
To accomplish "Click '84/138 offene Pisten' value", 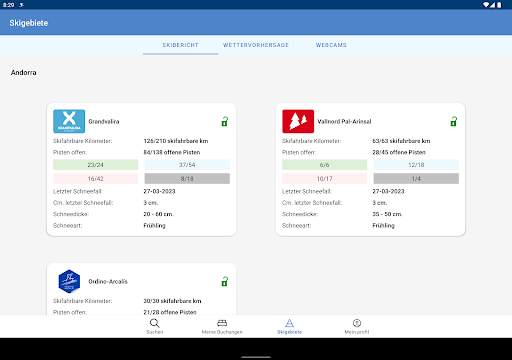I will (x=172, y=152).
